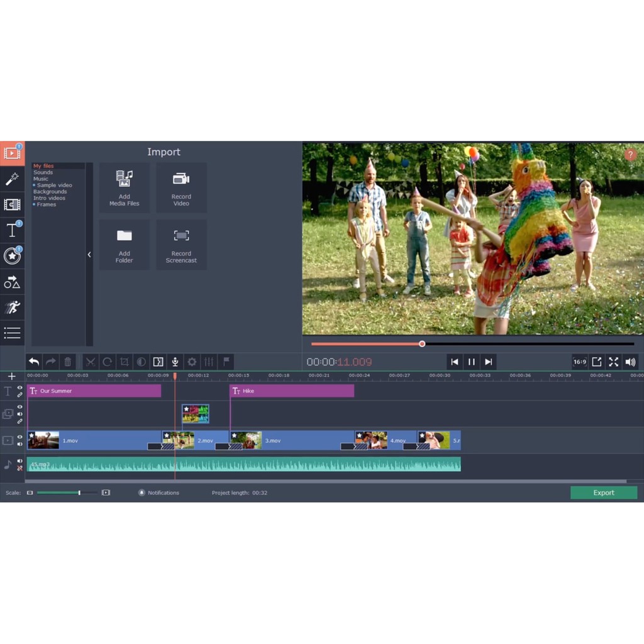Click the plus to add track
Screen dimensions: 644x644
(11, 376)
